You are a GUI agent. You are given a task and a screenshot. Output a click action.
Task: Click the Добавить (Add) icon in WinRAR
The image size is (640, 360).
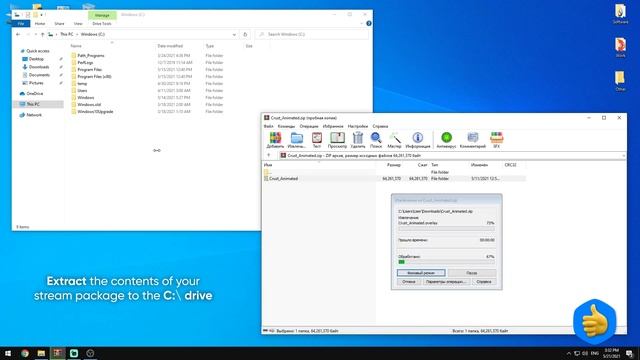coord(275,140)
